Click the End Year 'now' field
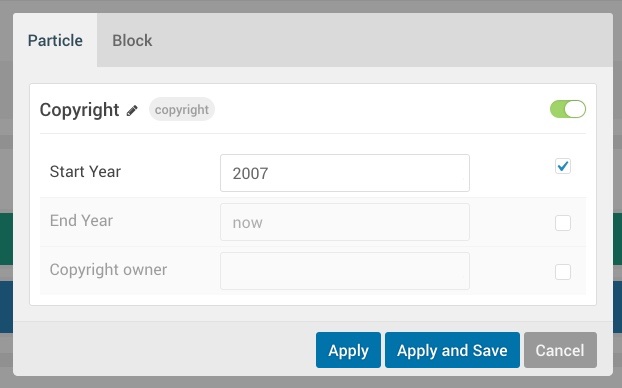This screenshot has height=388, width=622. [345, 222]
